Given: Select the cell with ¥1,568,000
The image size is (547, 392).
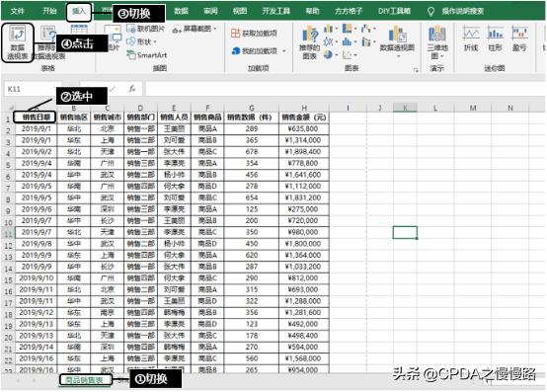Looking at the screenshot, I should [x=304, y=358].
